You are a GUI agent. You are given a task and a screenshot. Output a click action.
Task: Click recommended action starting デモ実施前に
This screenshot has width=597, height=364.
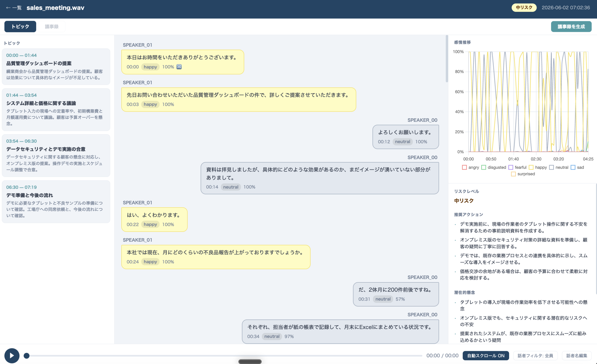tap(524, 227)
